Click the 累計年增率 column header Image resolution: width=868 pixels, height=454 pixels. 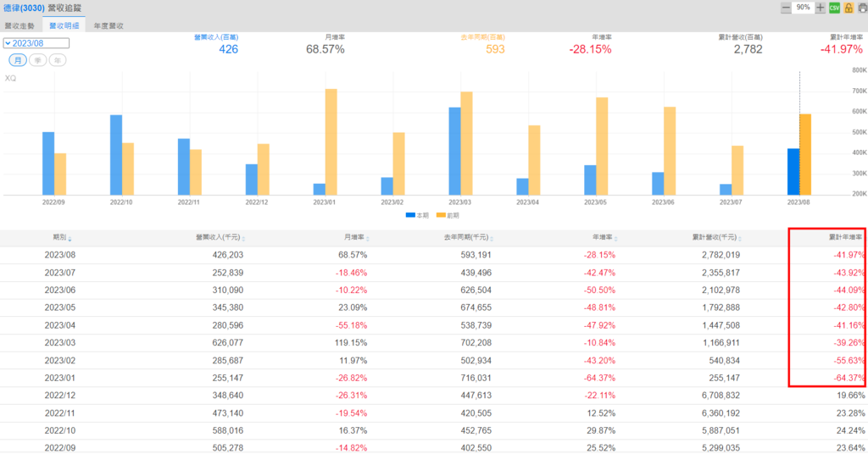(845, 237)
